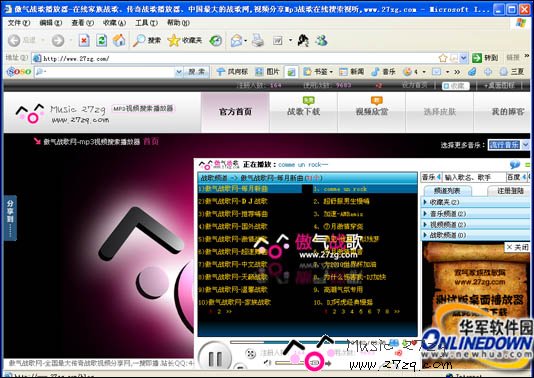The image size is (534, 378).
Task: Click the Print toolbar icon
Action: [x=258, y=41]
